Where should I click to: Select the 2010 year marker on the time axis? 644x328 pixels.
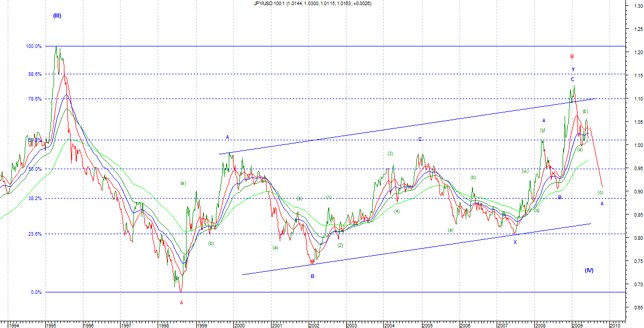615,325
